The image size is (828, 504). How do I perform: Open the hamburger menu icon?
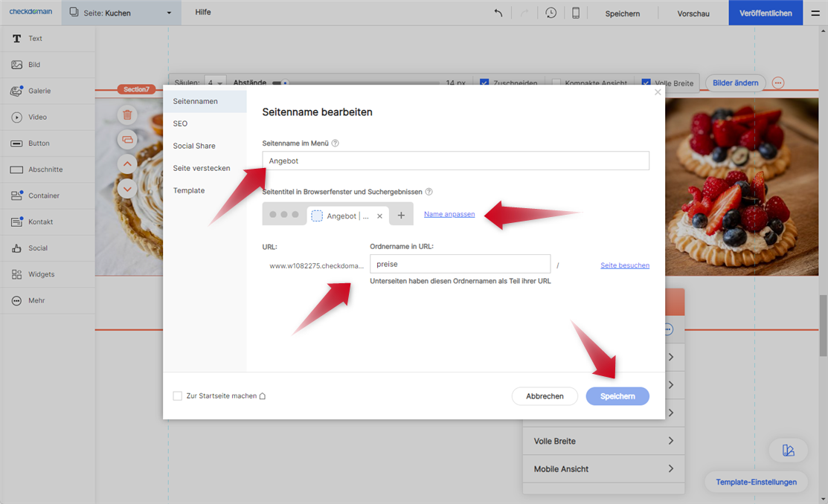(815, 13)
